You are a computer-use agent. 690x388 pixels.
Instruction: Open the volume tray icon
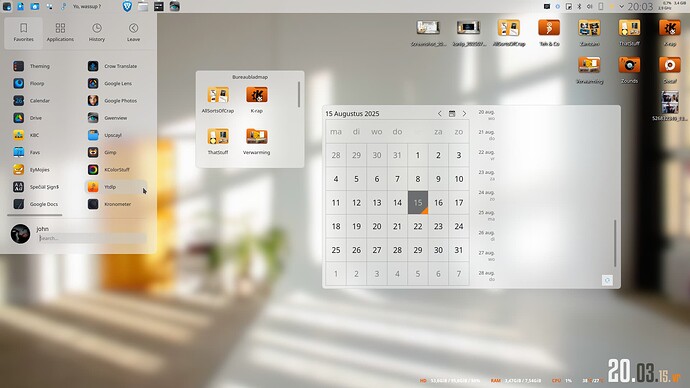click(x=589, y=6)
